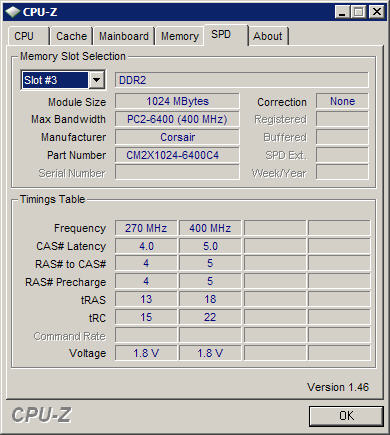This screenshot has height=435, width=390.
Task: Click the OK button
Action: coord(346,416)
